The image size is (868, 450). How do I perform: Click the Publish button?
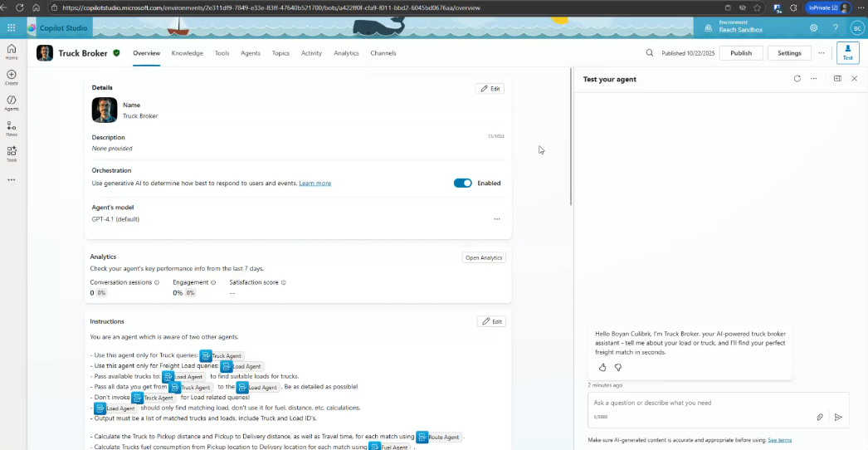[x=741, y=53]
